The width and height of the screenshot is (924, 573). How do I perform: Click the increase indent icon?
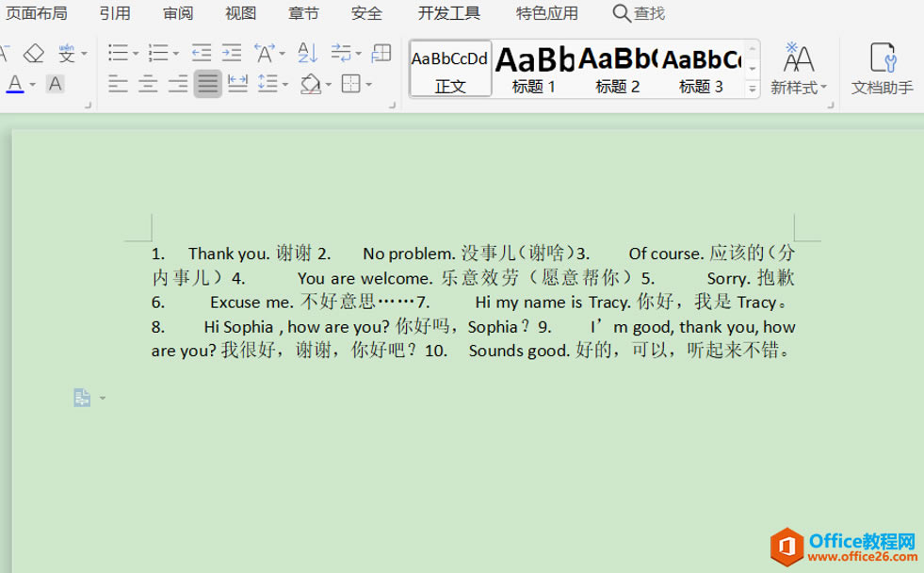pos(232,53)
